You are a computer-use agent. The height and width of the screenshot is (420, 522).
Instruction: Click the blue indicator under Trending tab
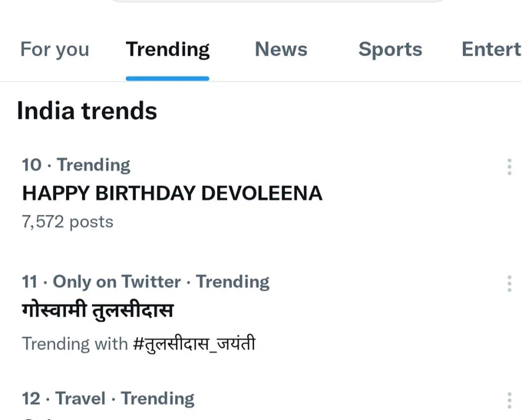pyautogui.click(x=167, y=78)
